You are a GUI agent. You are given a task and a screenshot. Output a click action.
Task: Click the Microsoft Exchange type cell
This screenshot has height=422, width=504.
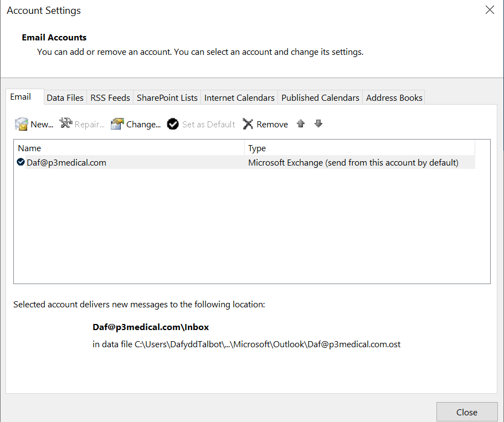pyautogui.click(x=353, y=163)
